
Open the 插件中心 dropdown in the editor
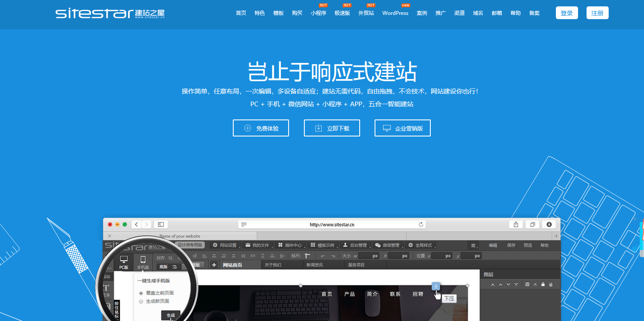coord(291,245)
